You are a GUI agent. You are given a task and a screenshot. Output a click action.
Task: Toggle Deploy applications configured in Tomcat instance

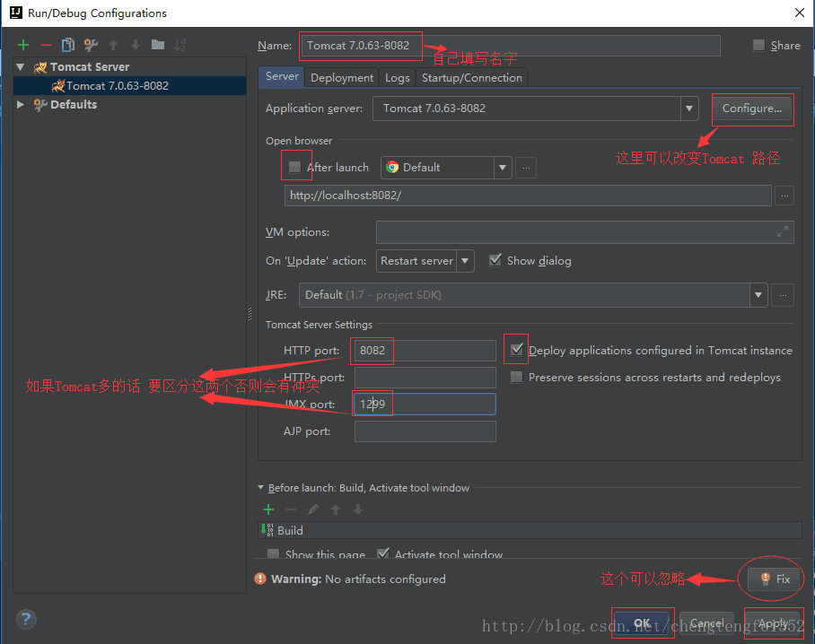pyautogui.click(x=517, y=350)
